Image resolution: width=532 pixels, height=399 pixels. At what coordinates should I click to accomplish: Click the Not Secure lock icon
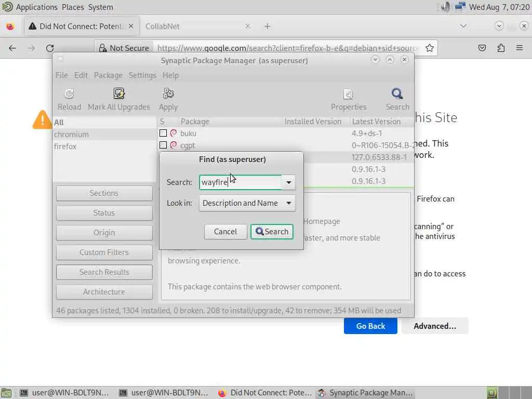(x=103, y=48)
